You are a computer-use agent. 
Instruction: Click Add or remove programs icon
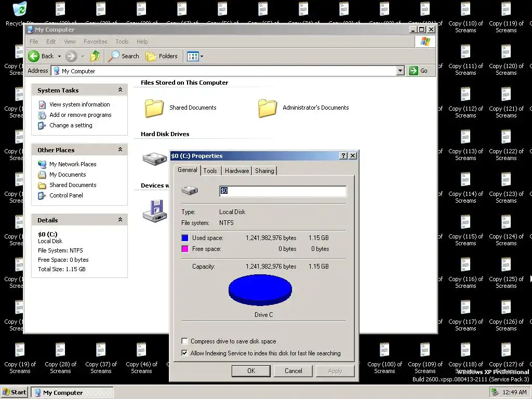point(42,115)
